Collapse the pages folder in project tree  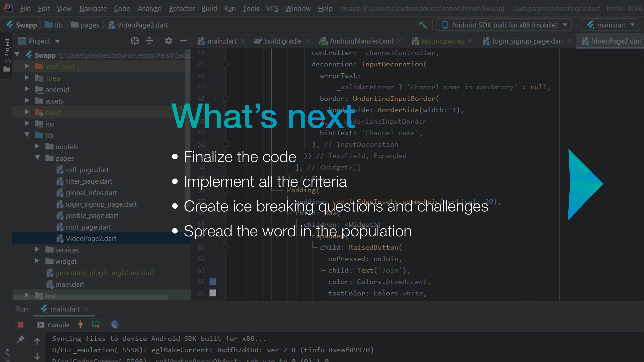(37, 158)
